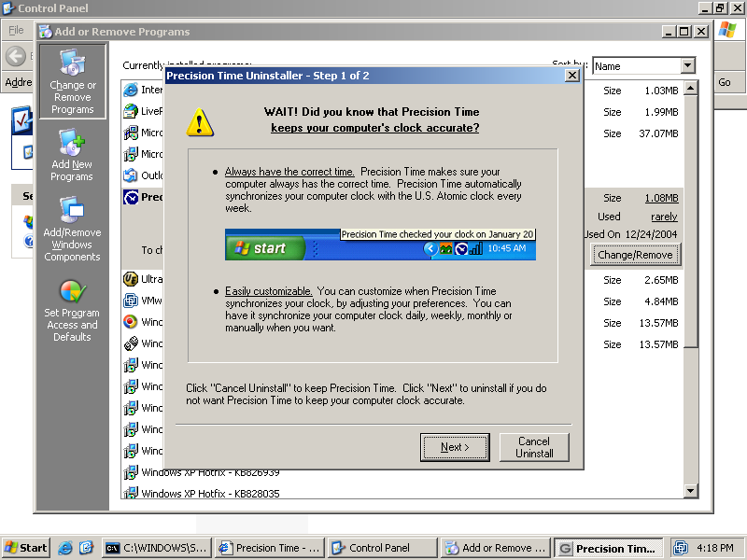Open Set Program Access and Defaults
The width and height of the screenshot is (747, 560).
coord(72,311)
